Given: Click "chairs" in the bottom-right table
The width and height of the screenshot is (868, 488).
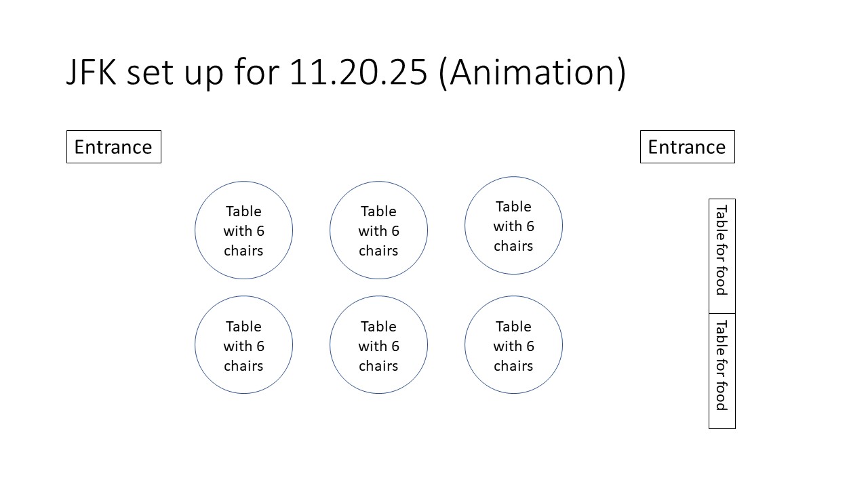Looking at the screenshot, I should point(513,366).
